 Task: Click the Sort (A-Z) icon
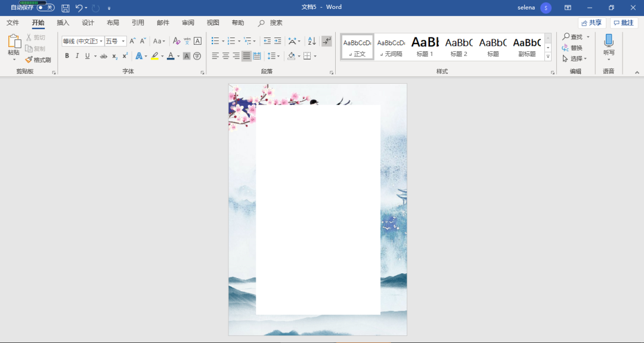[311, 41]
